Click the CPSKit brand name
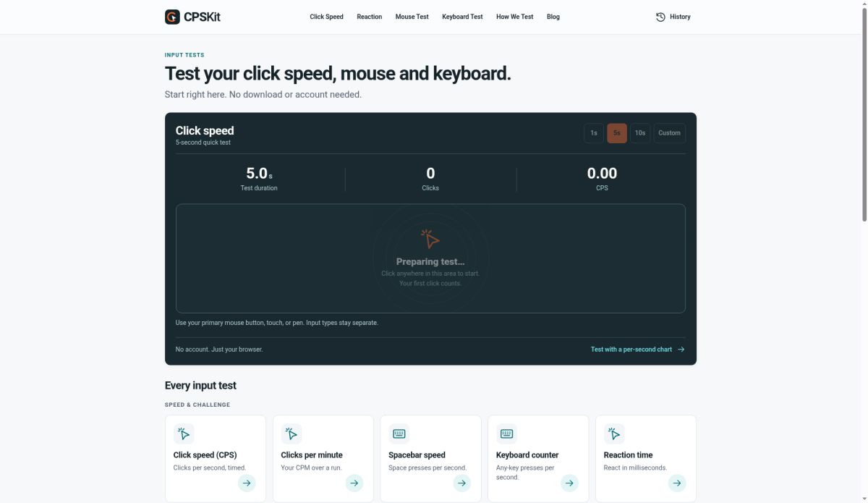 click(x=202, y=17)
